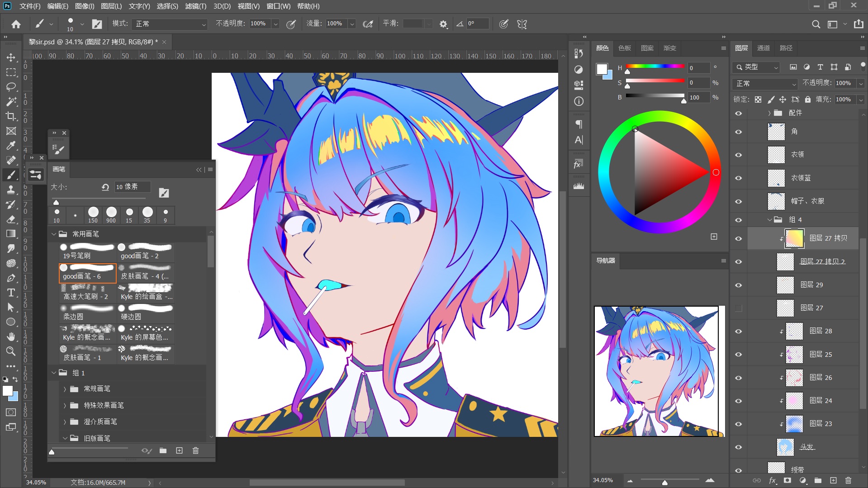Open smoothing options gear icon
The height and width of the screenshot is (488, 868).
point(443,24)
